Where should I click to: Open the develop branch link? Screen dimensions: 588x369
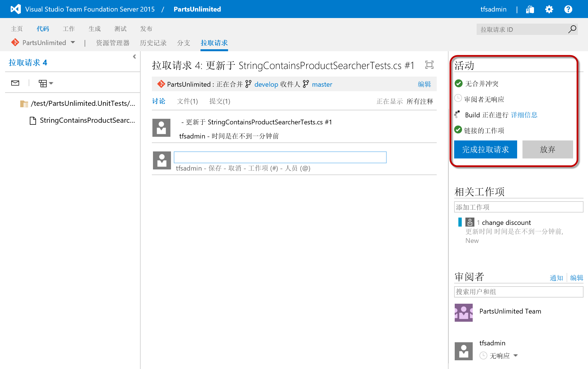[x=266, y=84]
